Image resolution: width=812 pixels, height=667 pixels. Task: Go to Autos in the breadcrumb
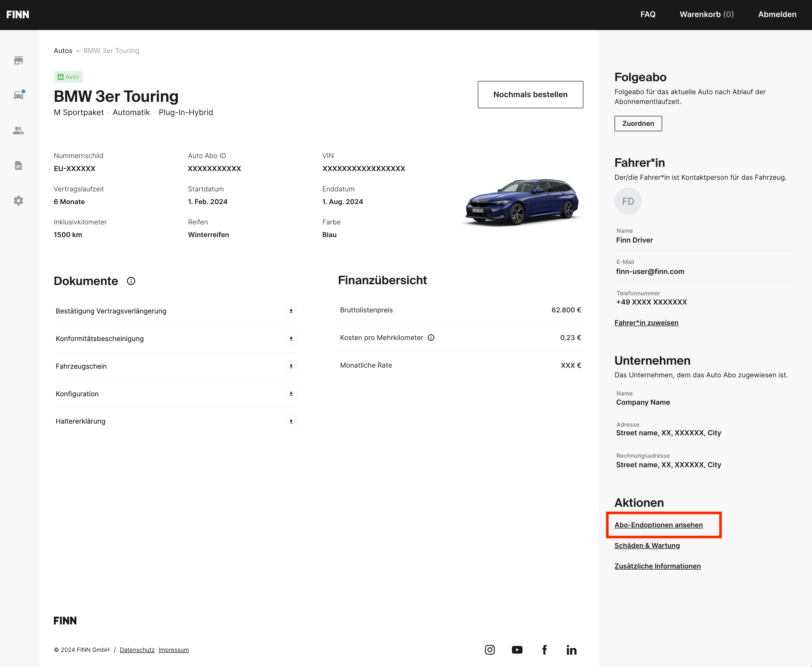(63, 51)
